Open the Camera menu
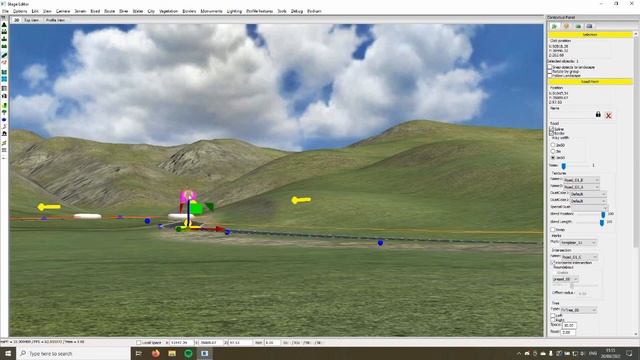The width and height of the screenshot is (640, 360). [63, 11]
